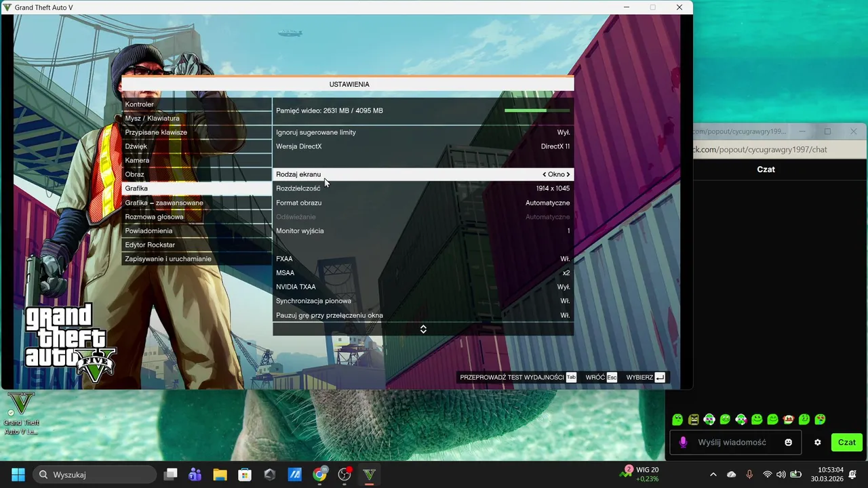Viewport: 868px width, 488px height.
Task: Select the Monitor wyjścia setting row
Action: [423, 230]
